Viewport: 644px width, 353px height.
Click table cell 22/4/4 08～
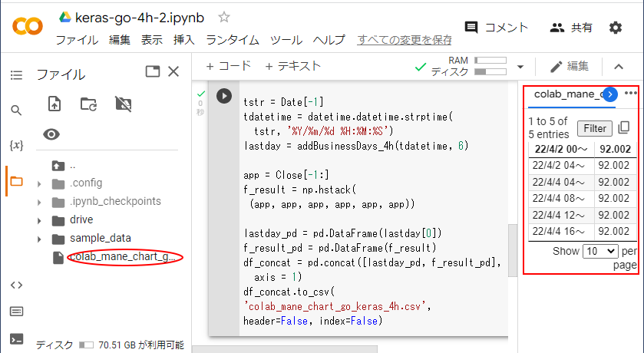(x=560, y=199)
